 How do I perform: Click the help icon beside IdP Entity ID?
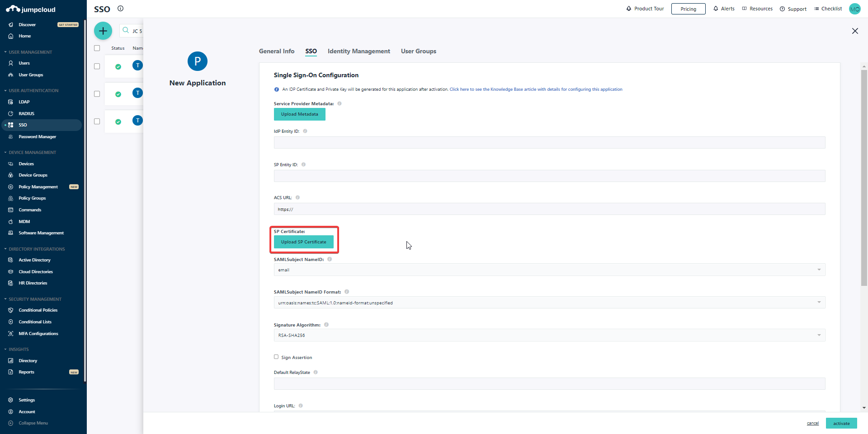coord(305,131)
